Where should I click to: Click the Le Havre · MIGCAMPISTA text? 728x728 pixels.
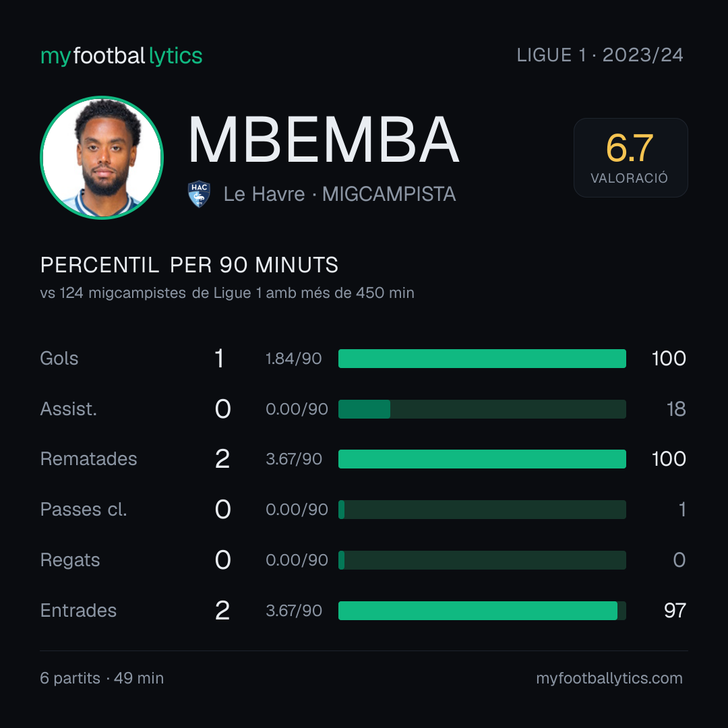point(339,194)
